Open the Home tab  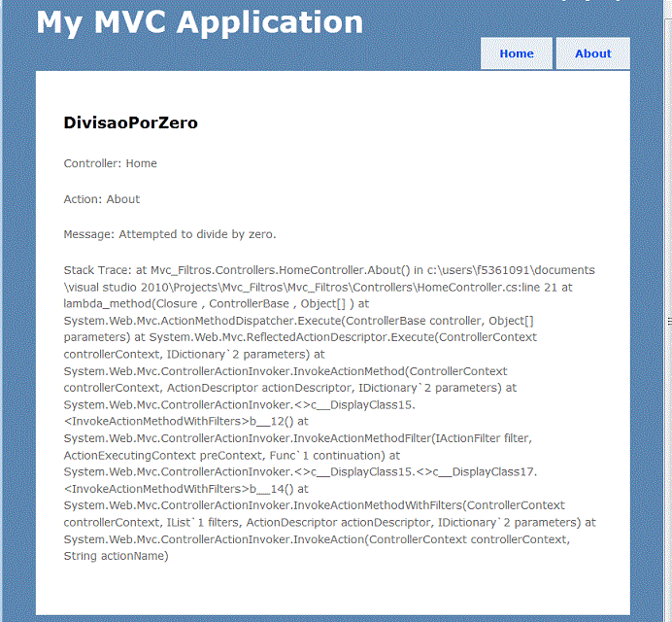point(517,53)
